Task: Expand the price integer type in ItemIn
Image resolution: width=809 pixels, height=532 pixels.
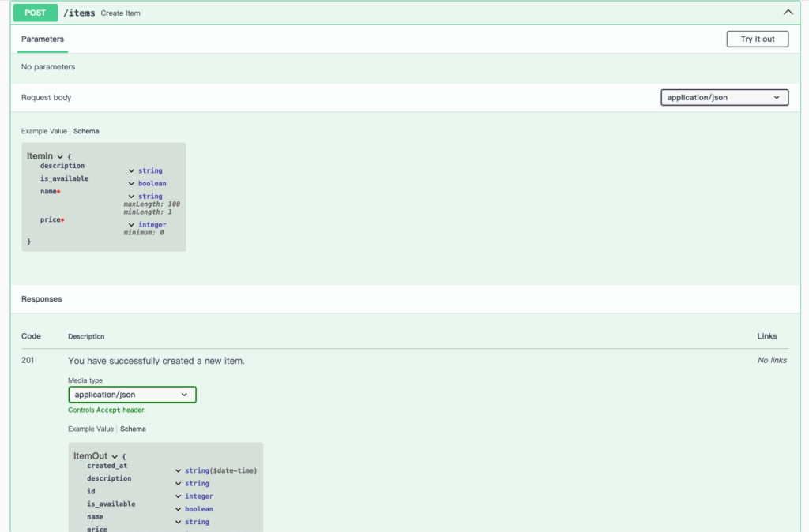Action: click(x=133, y=224)
